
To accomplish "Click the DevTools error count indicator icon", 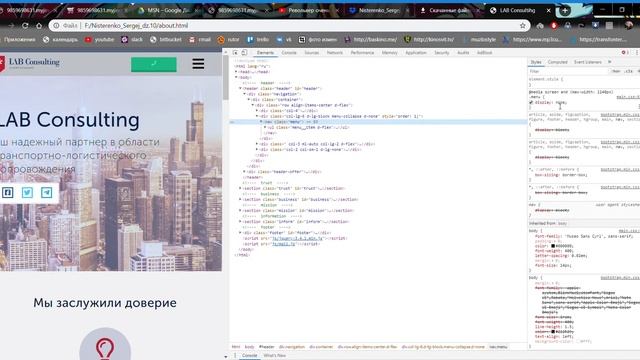I will click(x=624, y=53).
